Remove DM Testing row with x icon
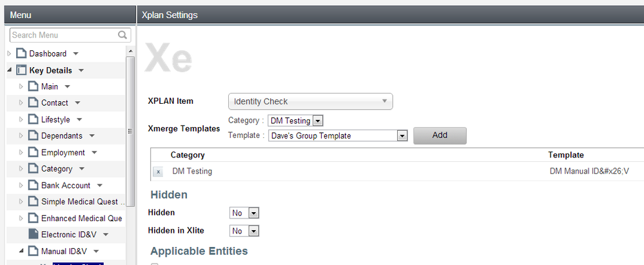Image resolution: width=644 pixels, height=265 pixels. (159, 172)
